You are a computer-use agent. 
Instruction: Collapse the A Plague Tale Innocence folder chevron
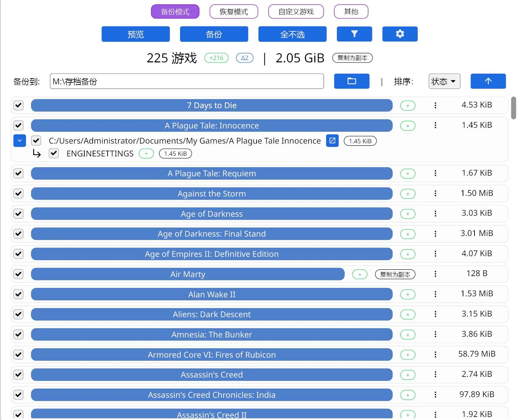20,141
